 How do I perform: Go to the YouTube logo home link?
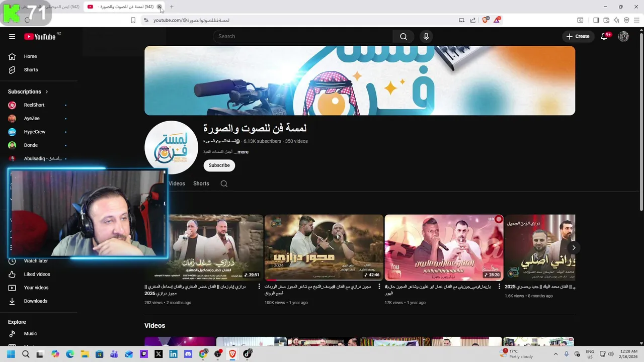click(40, 36)
